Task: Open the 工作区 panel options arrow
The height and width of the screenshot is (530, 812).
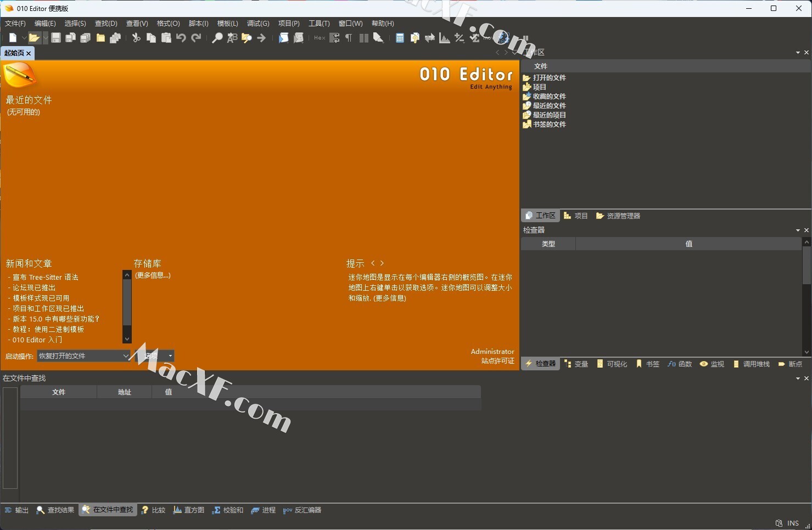Action: click(x=798, y=53)
